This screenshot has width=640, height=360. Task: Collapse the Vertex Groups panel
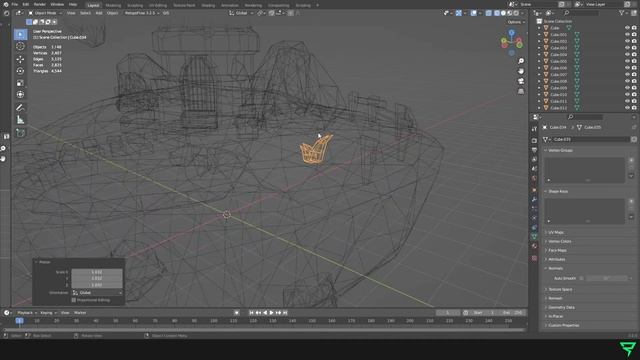(x=560, y=150)
